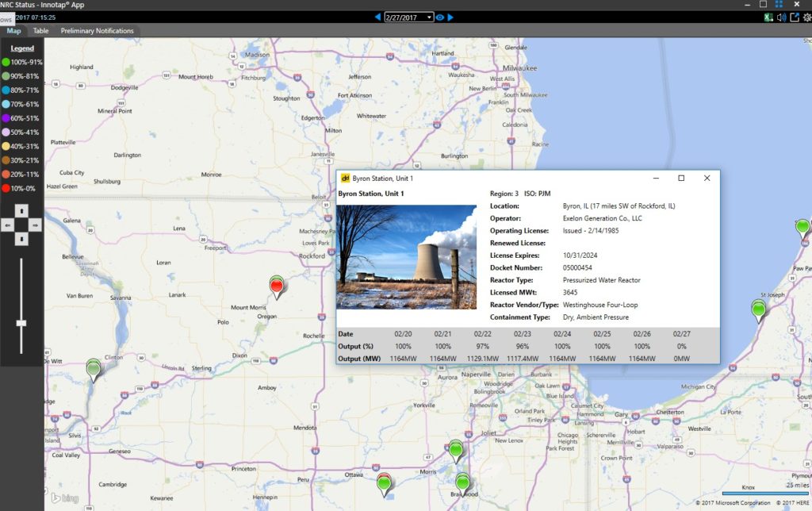This screenshot has width=812, height=511.
Task: Click the 1129.1MW output cell
Action: pyautogui.click(x=483, y=359)
